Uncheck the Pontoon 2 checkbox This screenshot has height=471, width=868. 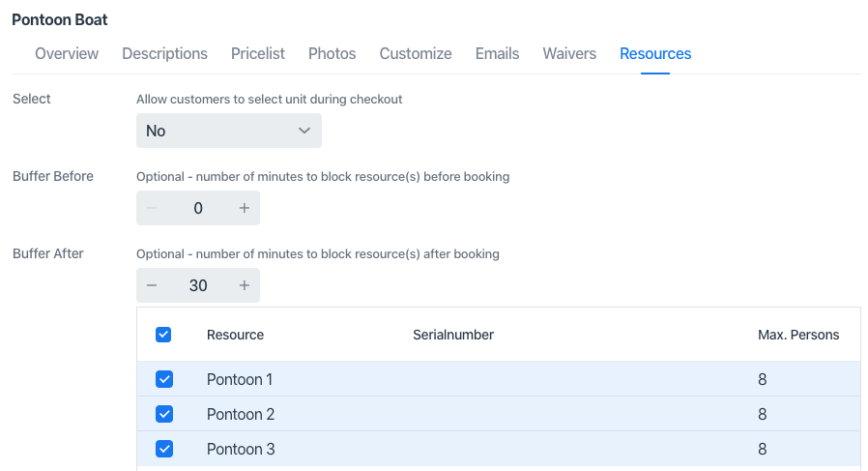click(x=164, y=414)
